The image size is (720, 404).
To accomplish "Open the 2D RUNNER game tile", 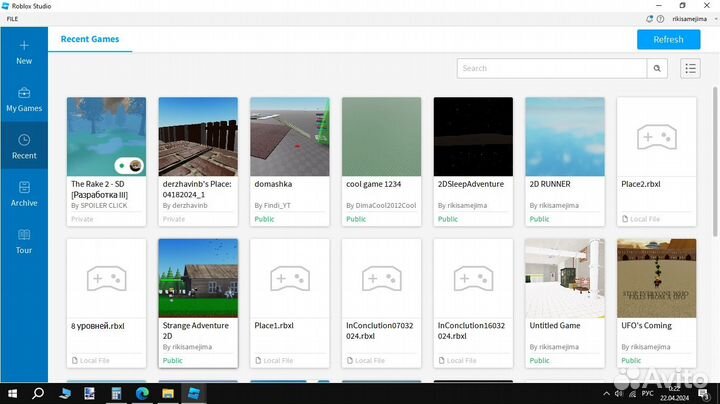I will pos(565,137).
